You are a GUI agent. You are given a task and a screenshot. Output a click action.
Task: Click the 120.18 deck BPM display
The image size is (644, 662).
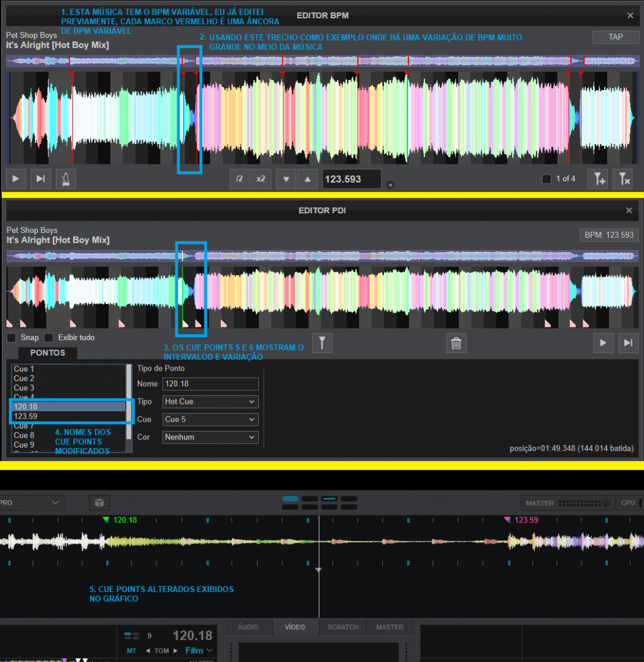[192, 636]
